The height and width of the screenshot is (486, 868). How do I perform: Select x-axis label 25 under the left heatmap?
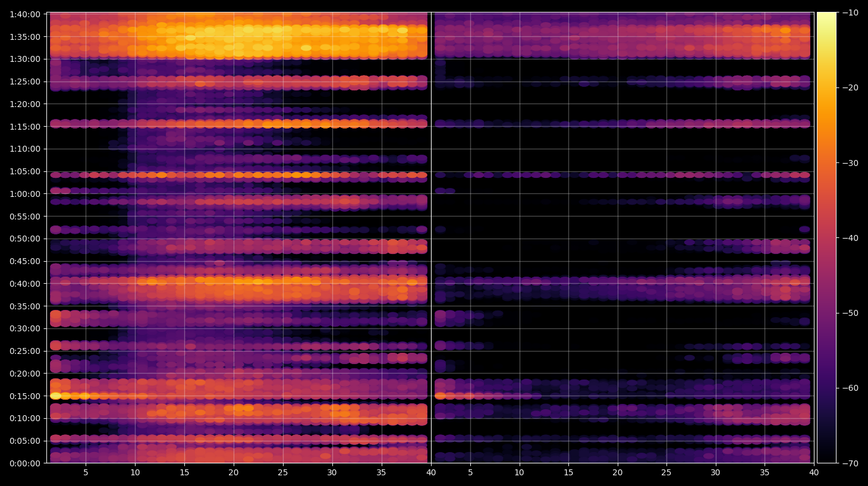(282, 473)
